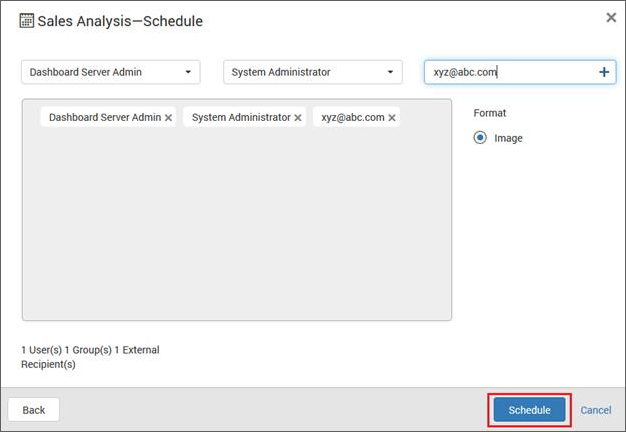The image size is (626, 432).
Task: Go Back to previous step
Action: tap(34, 410)
